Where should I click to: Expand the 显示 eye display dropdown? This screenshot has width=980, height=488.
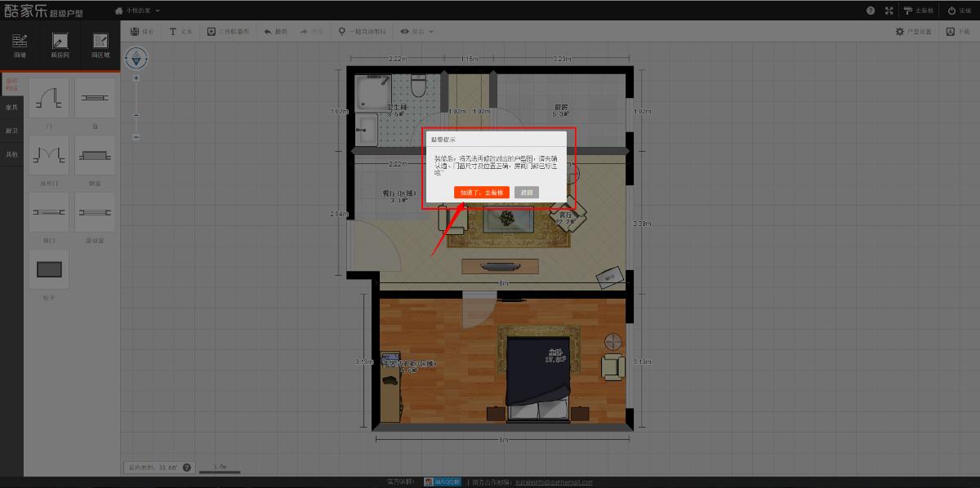416,32
